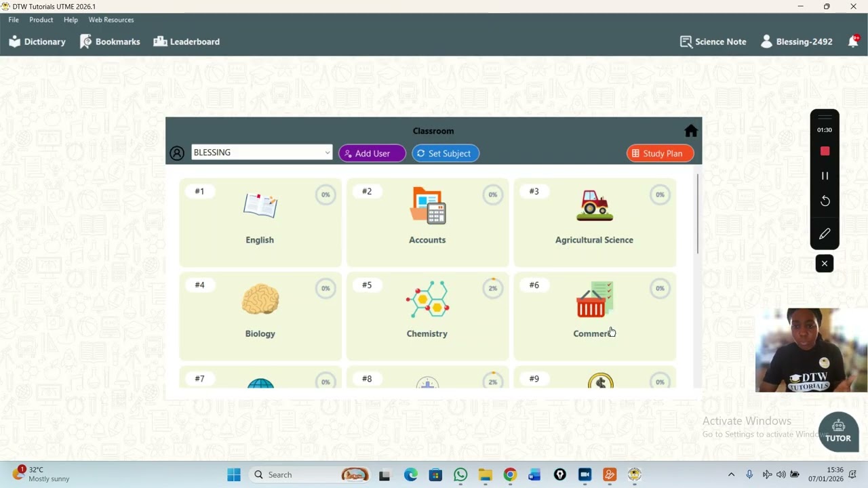Click the Accounts 0% progress ring
This screenshot has width=868, height=488.
click(x=493, y=195)
